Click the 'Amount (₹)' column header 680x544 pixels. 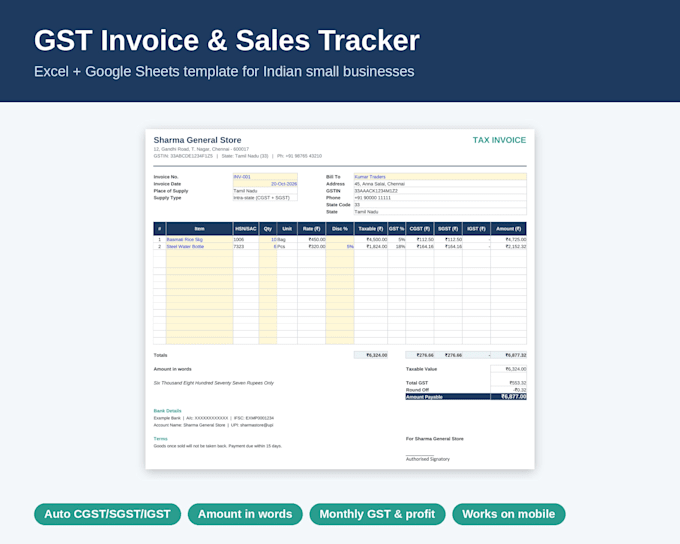[x=509, y=229]
